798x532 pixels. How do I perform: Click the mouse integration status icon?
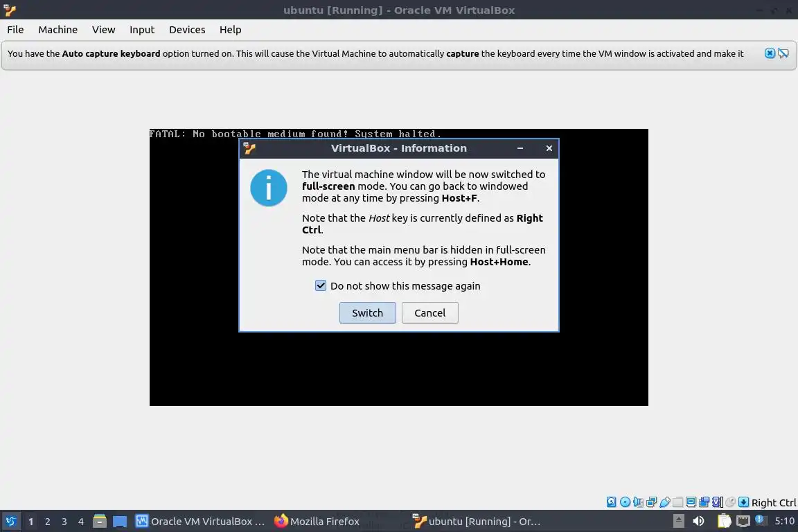pyautogui.click(x=730, y=502)
